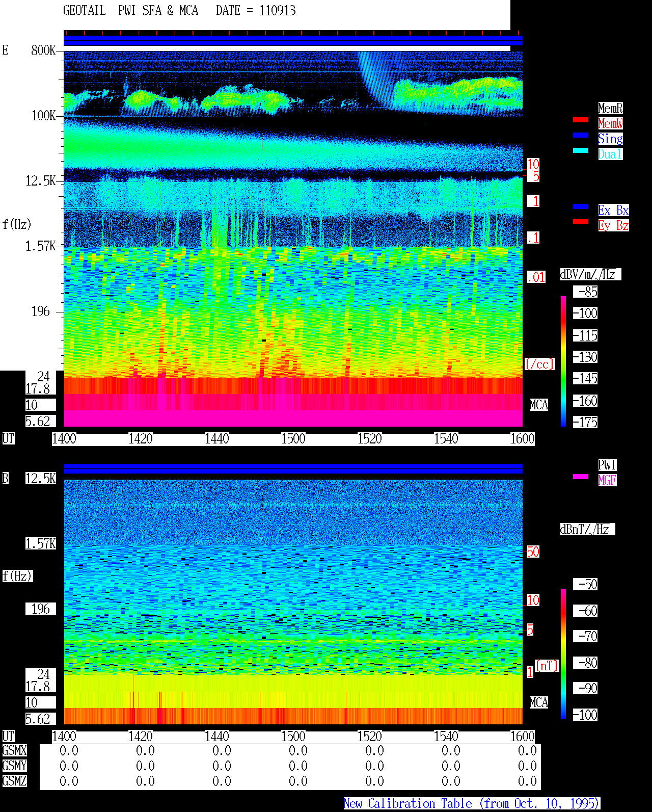Click the 1420 tick on B panel UT axis
This screenshot has height=812, width=652.
click(x=141, y=736)
